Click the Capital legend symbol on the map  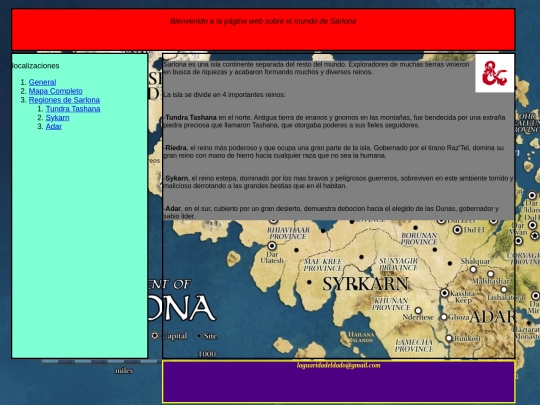pyautogui.click(x=155, y=335)
